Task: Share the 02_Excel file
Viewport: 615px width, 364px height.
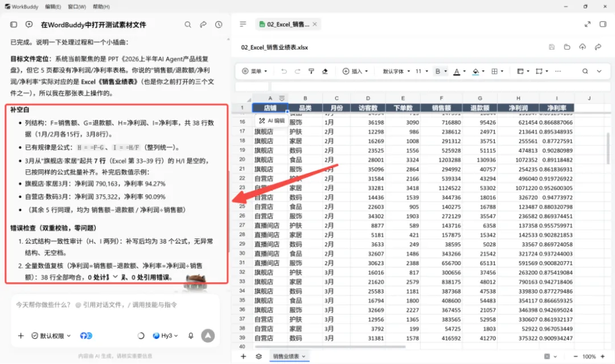Action: [598, 47]
